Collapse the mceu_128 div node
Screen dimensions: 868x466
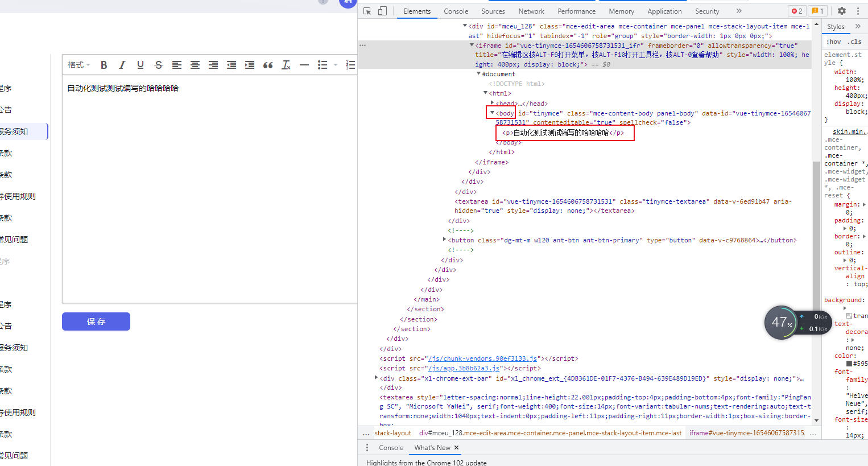tap(465, 26)
